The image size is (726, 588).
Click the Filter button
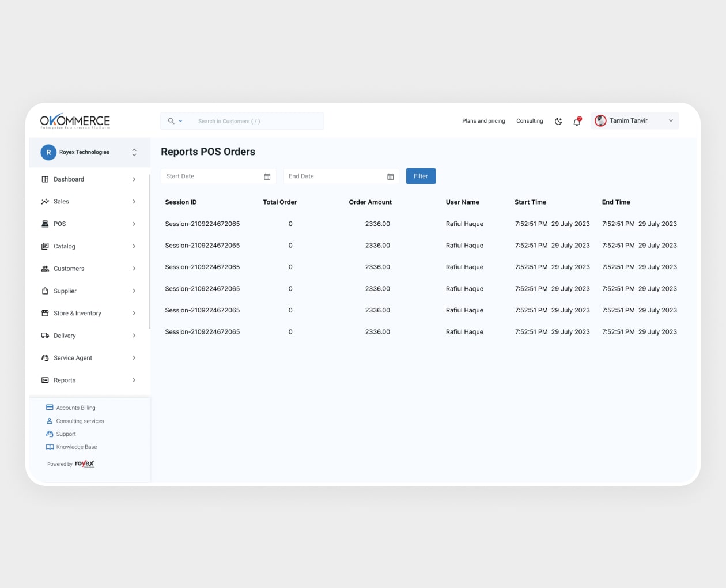pyautogui.click(x=421, y=176)
